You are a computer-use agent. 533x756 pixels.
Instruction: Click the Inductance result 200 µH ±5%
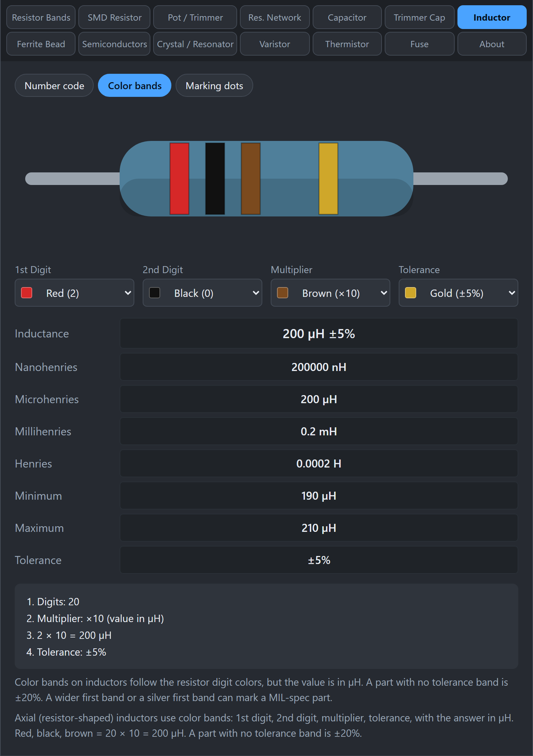(x=319, y=333)
